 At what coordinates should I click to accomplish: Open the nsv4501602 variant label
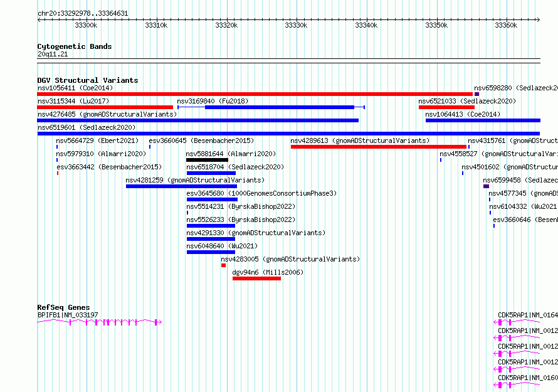[510, 167]
